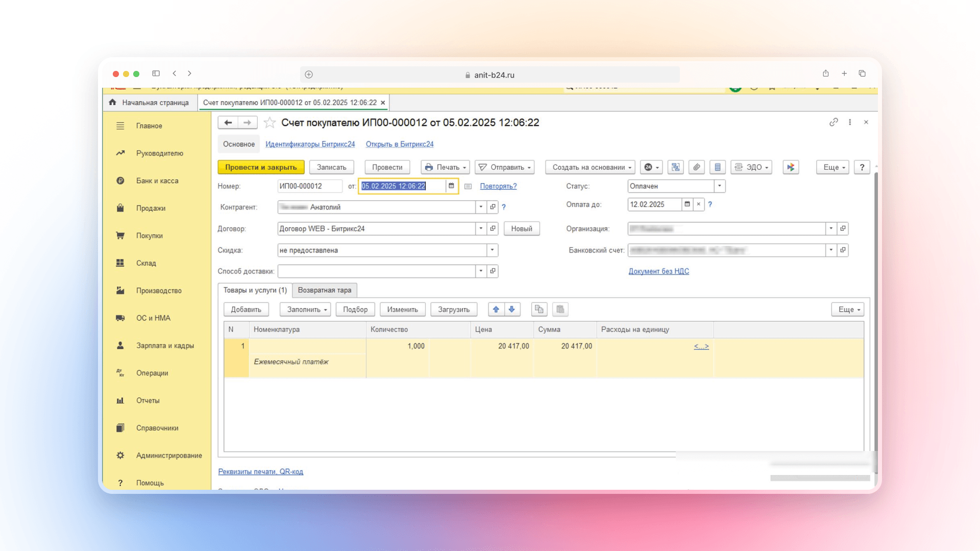Viewport: 980px width, 551px height.
Task: Click the colorful arrow integration icon
Action: (791, 167)
